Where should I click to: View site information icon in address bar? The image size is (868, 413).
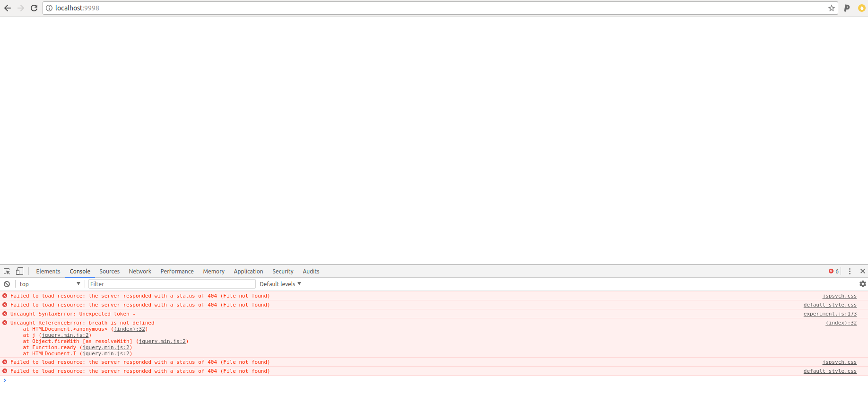pyautogui.click(x=49, y=8)
